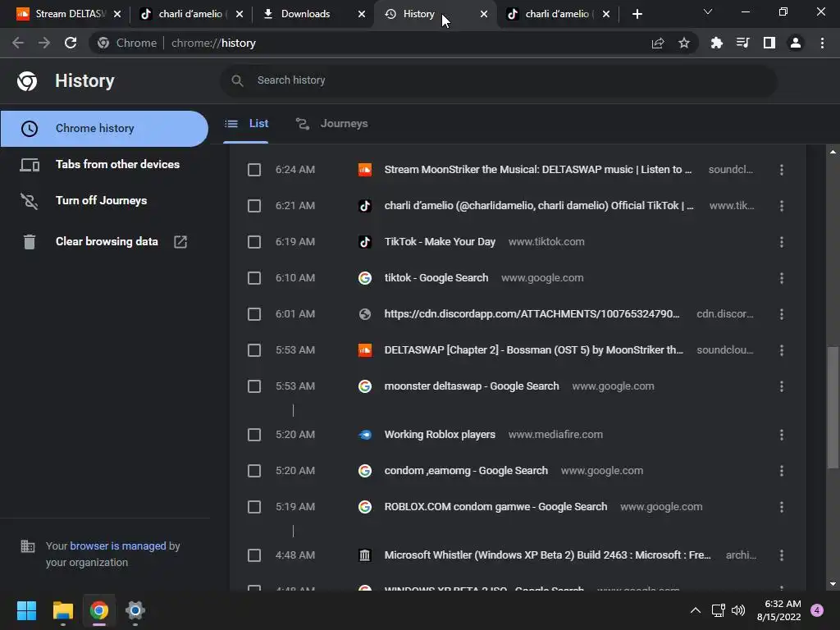Close the Downloads tab

[362, 15]
